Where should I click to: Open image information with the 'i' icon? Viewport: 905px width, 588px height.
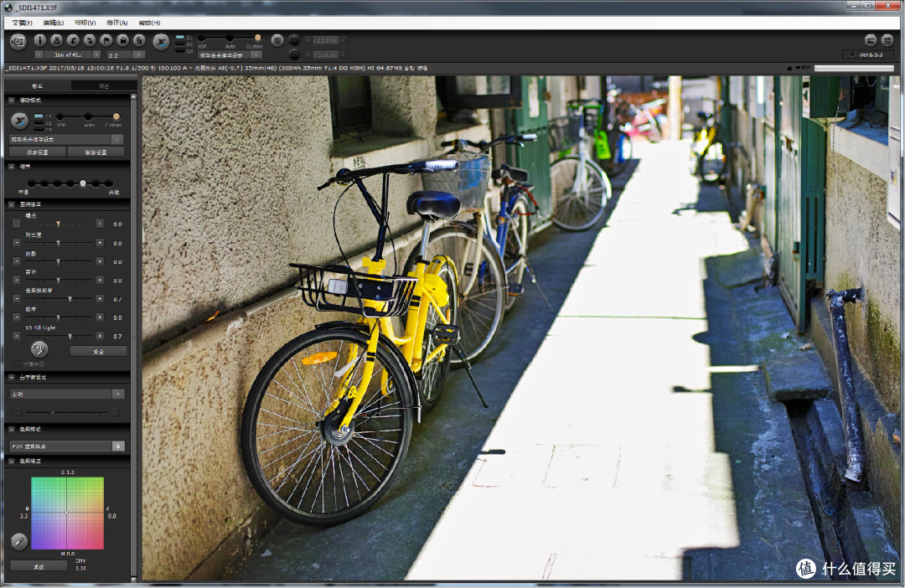coord(40,40)
